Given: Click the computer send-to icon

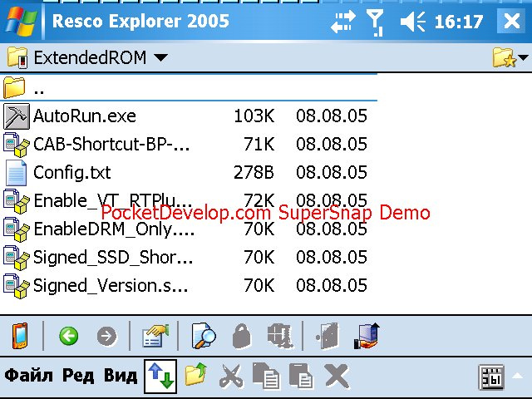Looking at the screenshot, I should (x=367, y=336).
